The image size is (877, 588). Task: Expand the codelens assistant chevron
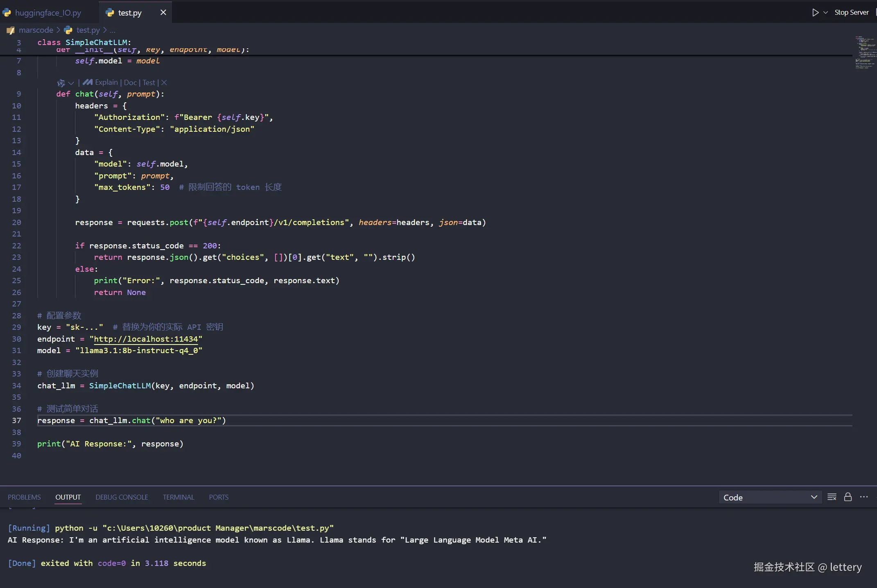coord(71,83)
